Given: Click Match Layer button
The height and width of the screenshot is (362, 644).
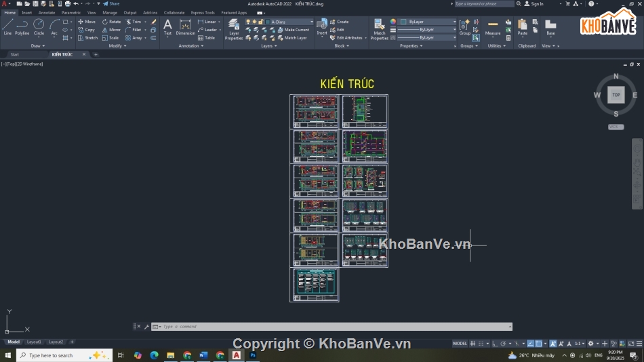Looking at the screenshot, I should (x=292, y=38).
